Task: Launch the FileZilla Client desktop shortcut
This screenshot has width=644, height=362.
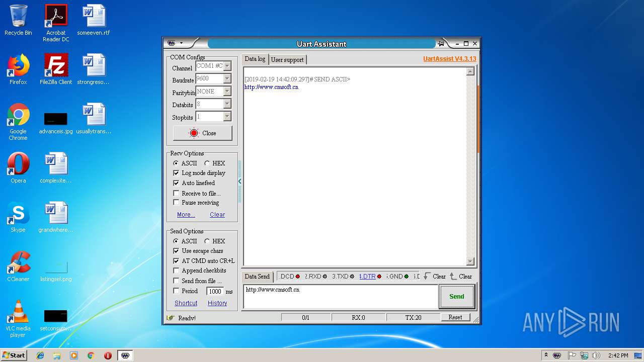Action: pyautogui.click(x=56, y=69)
